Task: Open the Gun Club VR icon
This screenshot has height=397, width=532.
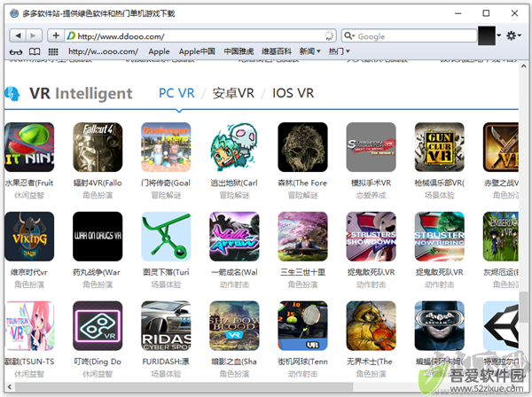Action: coord(440,147)
